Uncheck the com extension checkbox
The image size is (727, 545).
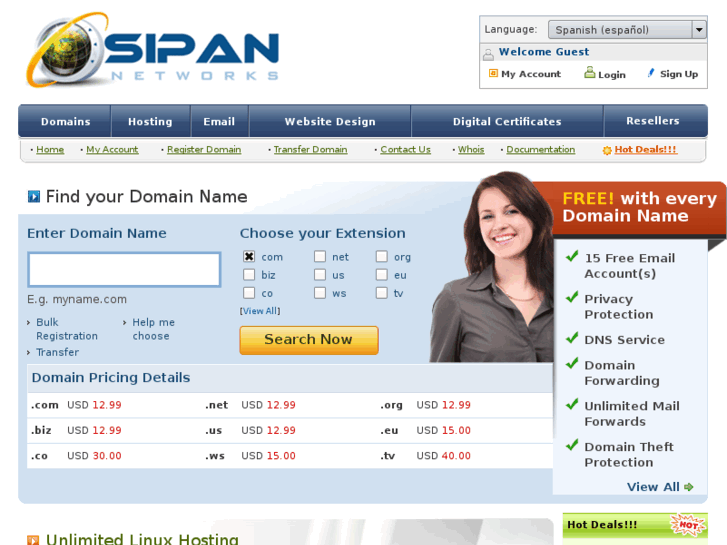249,256
